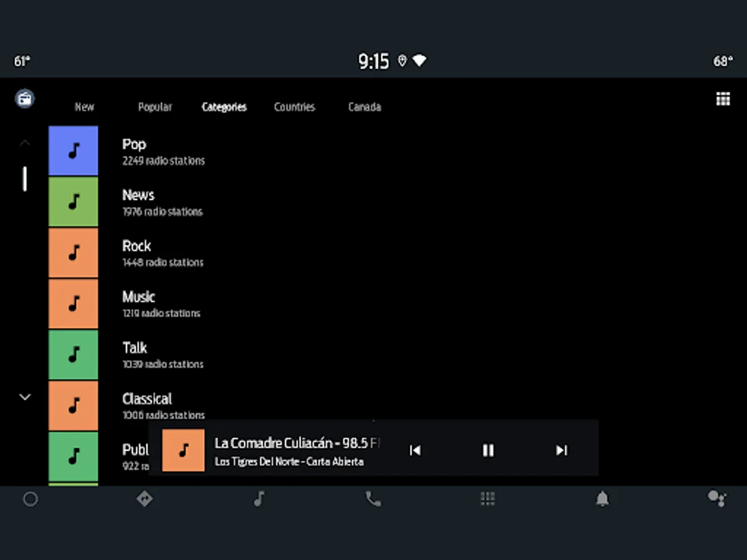Click '1039 radio stations' text

click(x=162, y=365)
